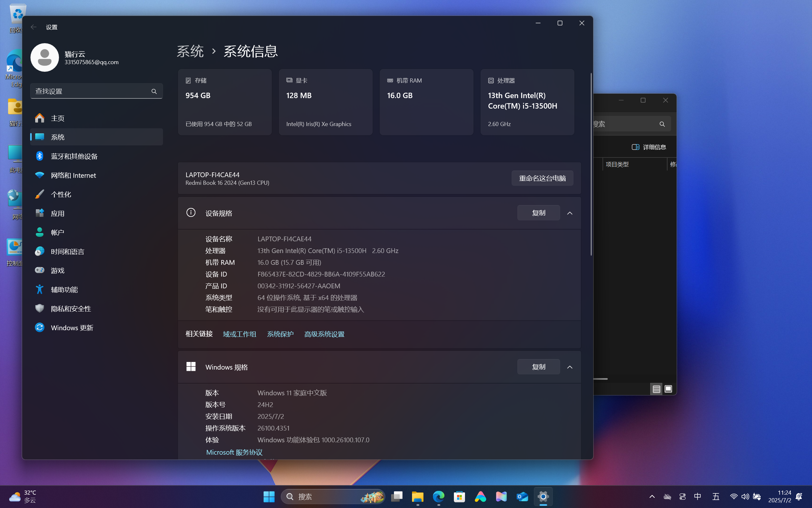Click the 系统 breadcrumb link

(x=190, y=51)
